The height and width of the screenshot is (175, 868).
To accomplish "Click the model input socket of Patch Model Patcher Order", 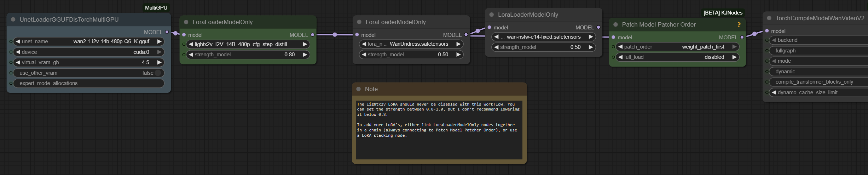I will click(x=613, y=37).
